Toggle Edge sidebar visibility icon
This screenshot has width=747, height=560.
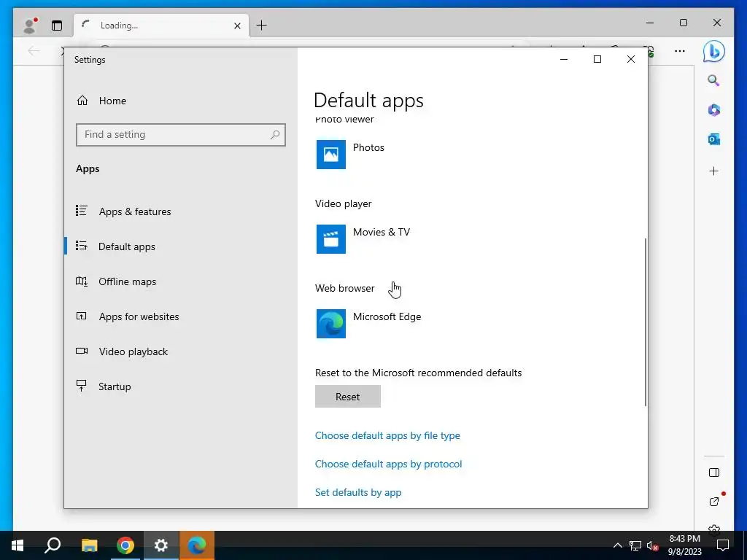tap(713, 472)
